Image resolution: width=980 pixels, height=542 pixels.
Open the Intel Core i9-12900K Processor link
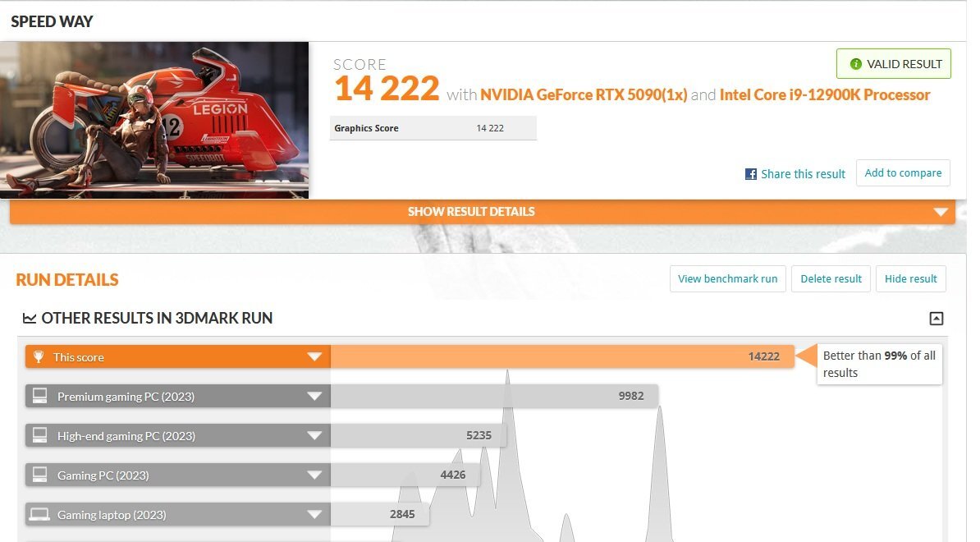(825, 95)
